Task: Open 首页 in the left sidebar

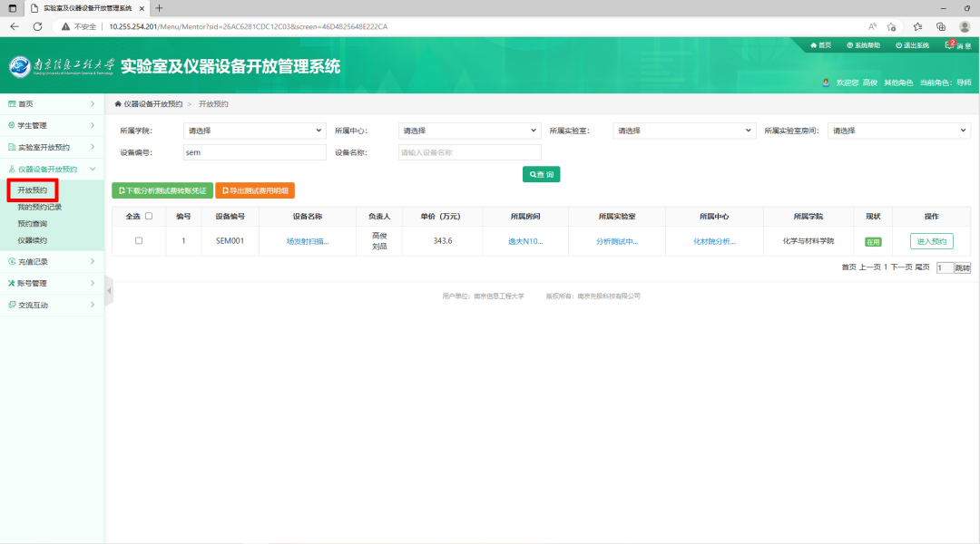Action: pos(52,103)
